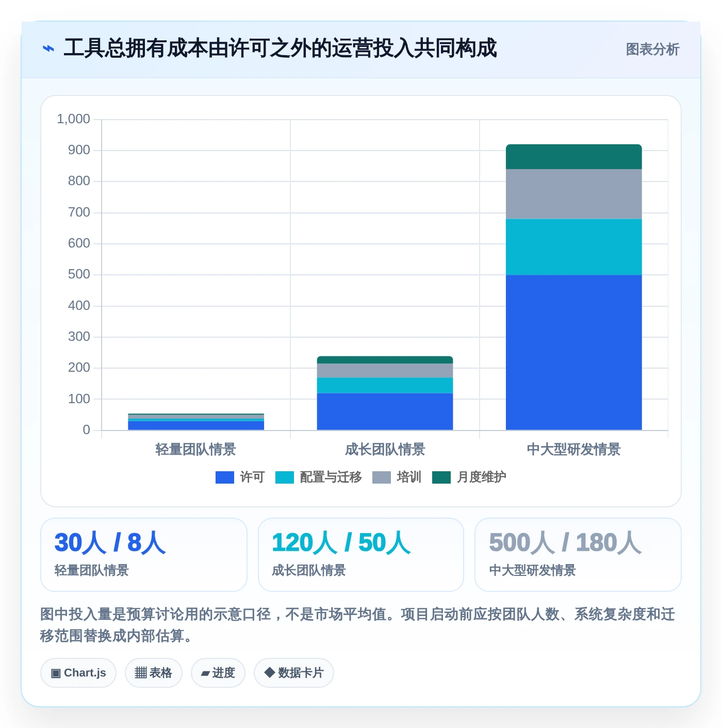Toggle the 配置与迁移 legend color swatch
This screenshot has width=722, height=728.
285,477
